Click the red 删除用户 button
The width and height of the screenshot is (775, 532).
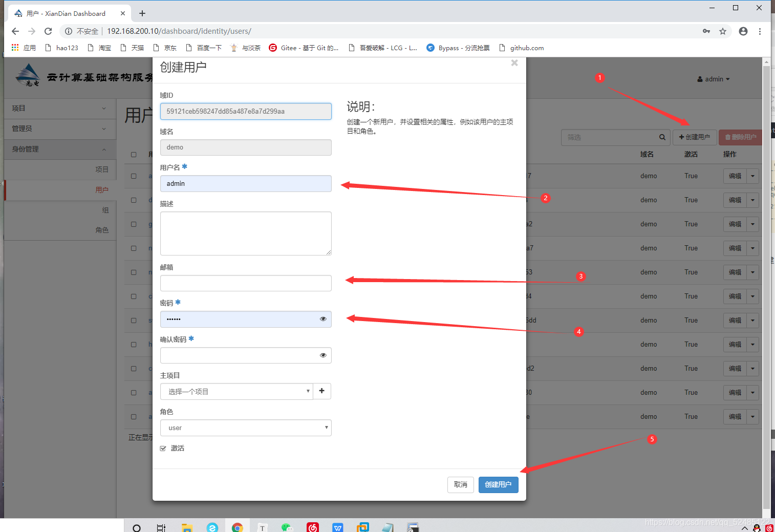tap(741, 137)
